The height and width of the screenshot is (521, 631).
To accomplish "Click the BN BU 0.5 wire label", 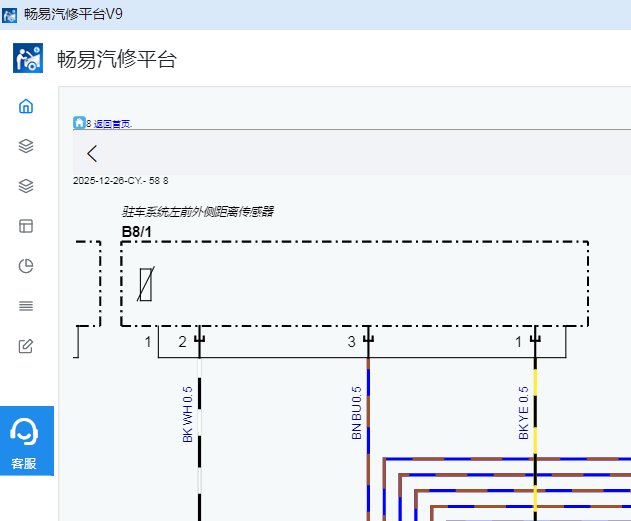I will click(357, 413).
